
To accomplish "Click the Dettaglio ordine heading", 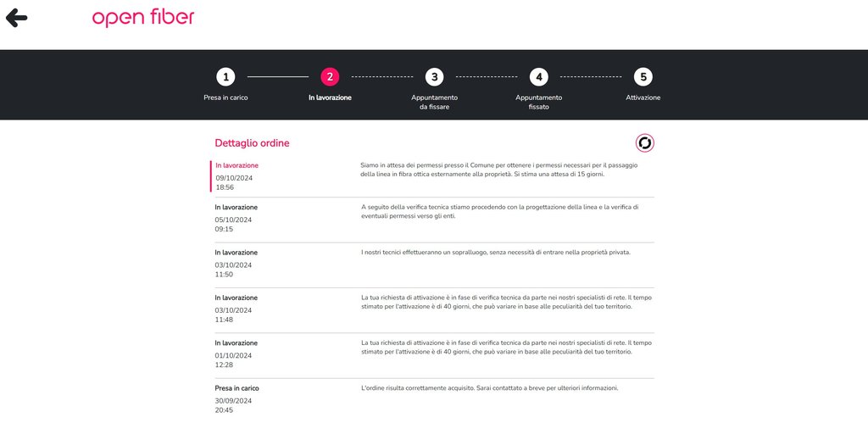I will tap(252, 143).
